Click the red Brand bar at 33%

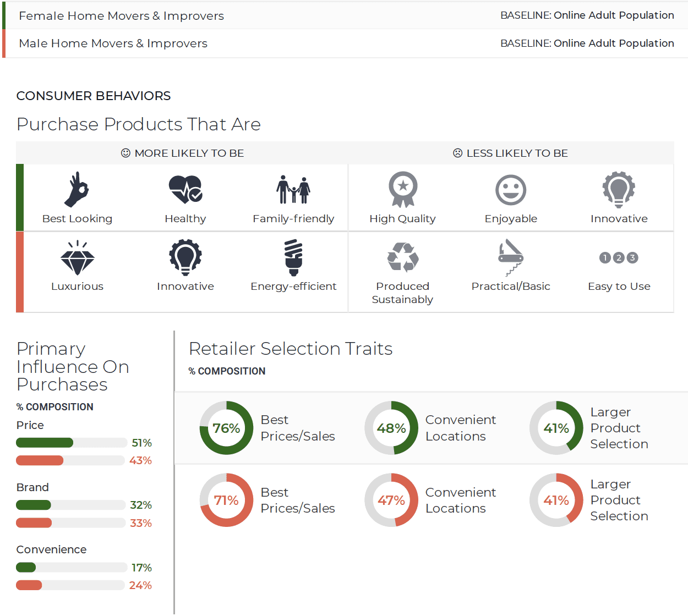[x=34, y=522]
